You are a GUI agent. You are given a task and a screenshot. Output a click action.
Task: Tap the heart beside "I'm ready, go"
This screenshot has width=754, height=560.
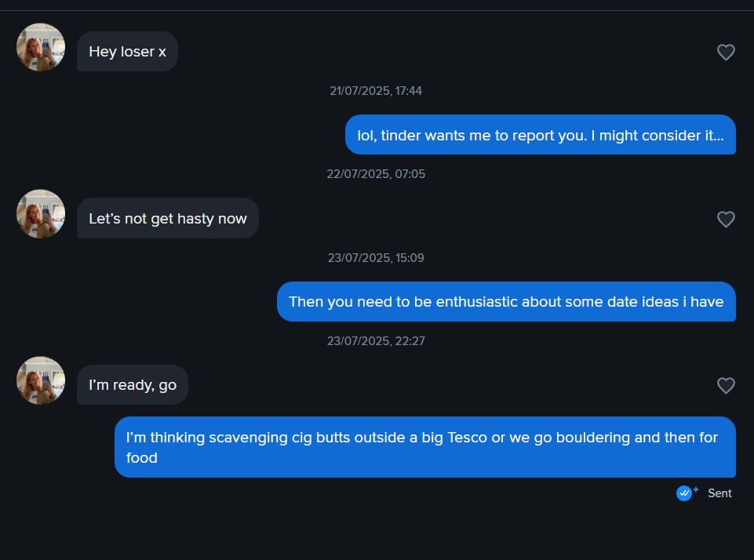point(726,386)
